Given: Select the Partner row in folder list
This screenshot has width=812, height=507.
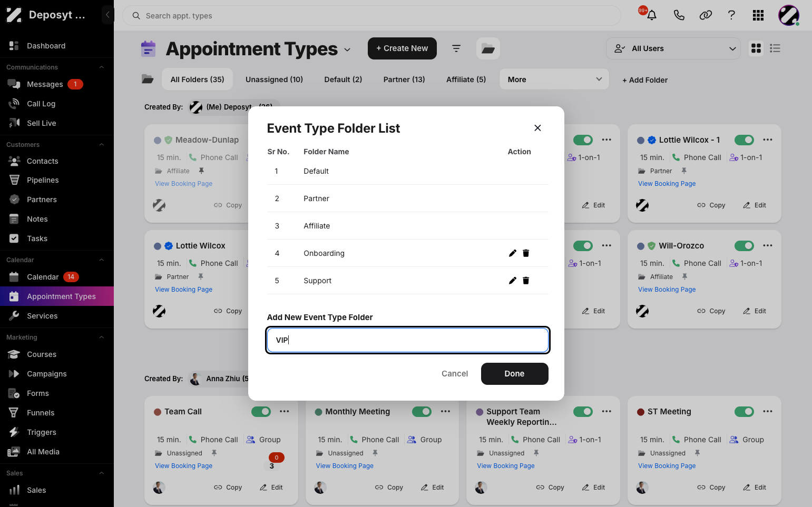Looking at the screenshot, I should point(407,198).
